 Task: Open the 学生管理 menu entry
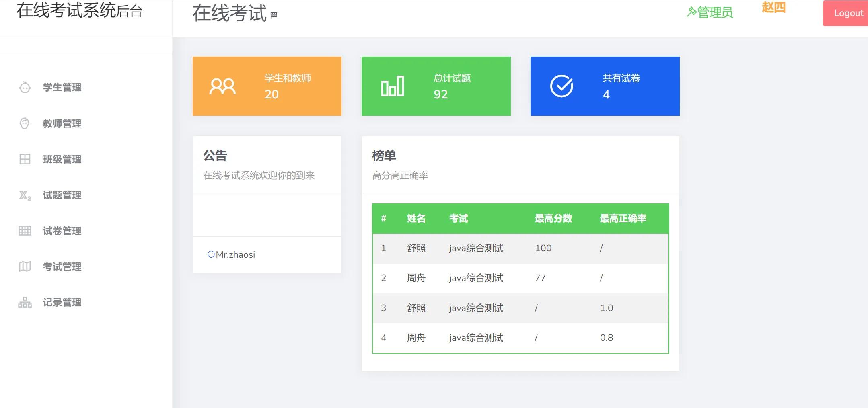[x=61, y=87]
